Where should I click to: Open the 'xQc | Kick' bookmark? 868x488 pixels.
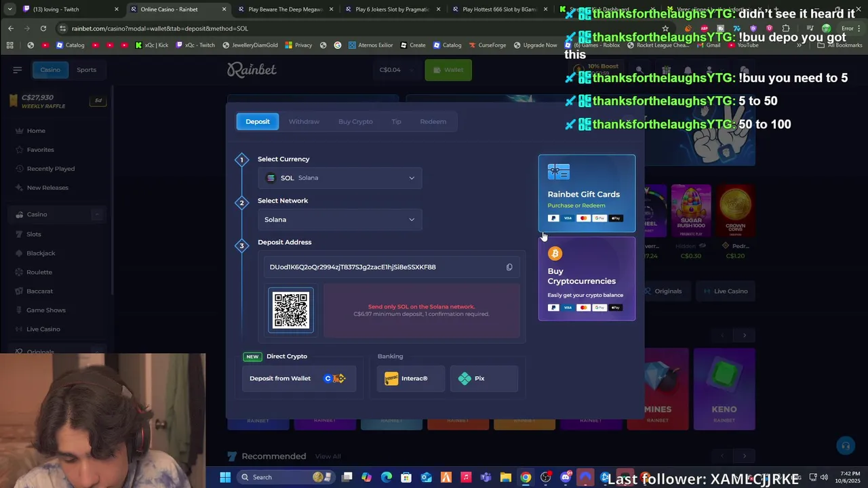[x=152, y=45]
